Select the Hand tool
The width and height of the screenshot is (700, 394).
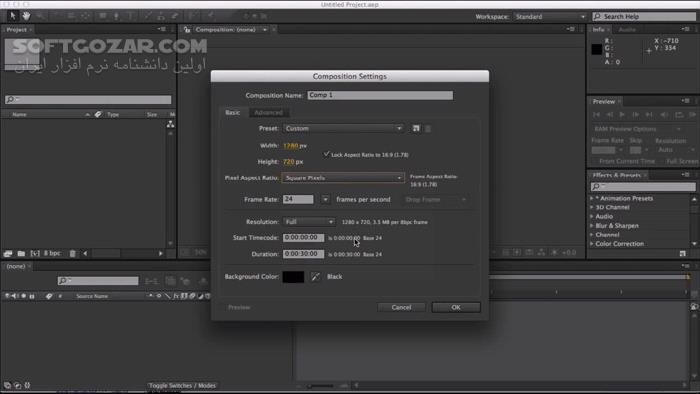[x=26, y=16]
